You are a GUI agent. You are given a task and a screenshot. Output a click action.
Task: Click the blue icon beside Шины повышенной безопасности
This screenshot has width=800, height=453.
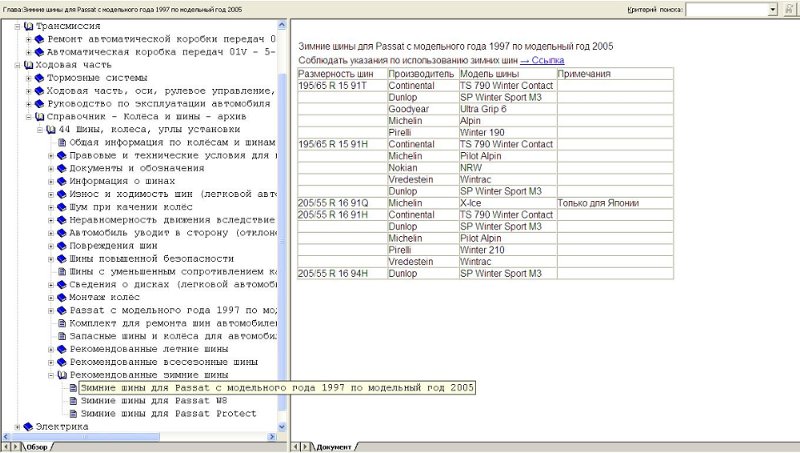click(62, 259)
